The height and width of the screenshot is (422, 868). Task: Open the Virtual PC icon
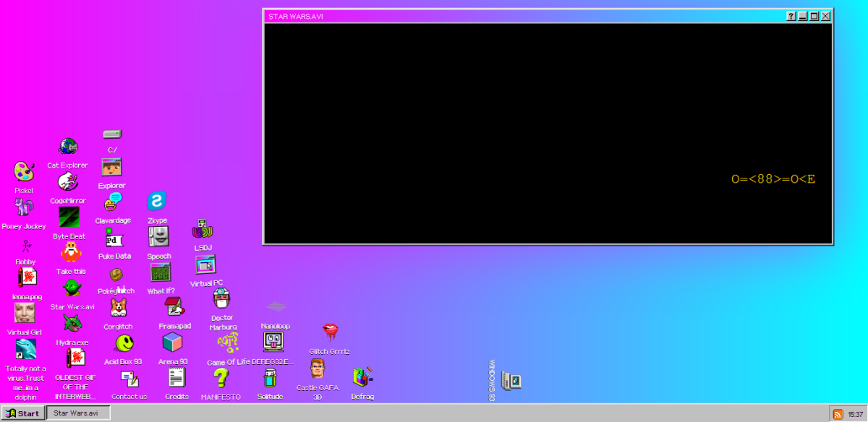[206, 264]
